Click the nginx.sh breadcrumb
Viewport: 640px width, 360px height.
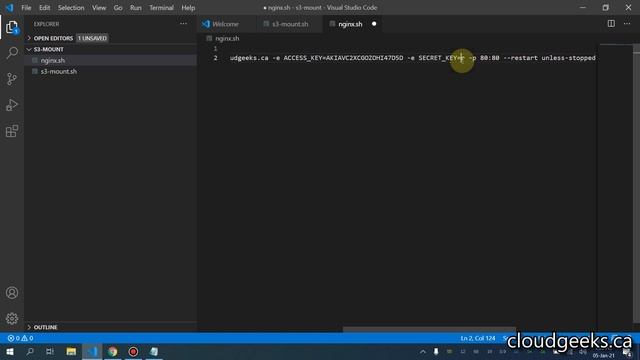click(x=227, y=38)
